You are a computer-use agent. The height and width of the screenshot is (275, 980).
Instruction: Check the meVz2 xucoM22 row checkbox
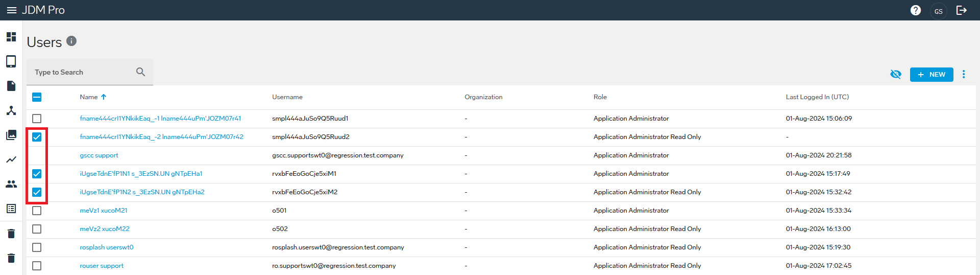pos(37,229)
